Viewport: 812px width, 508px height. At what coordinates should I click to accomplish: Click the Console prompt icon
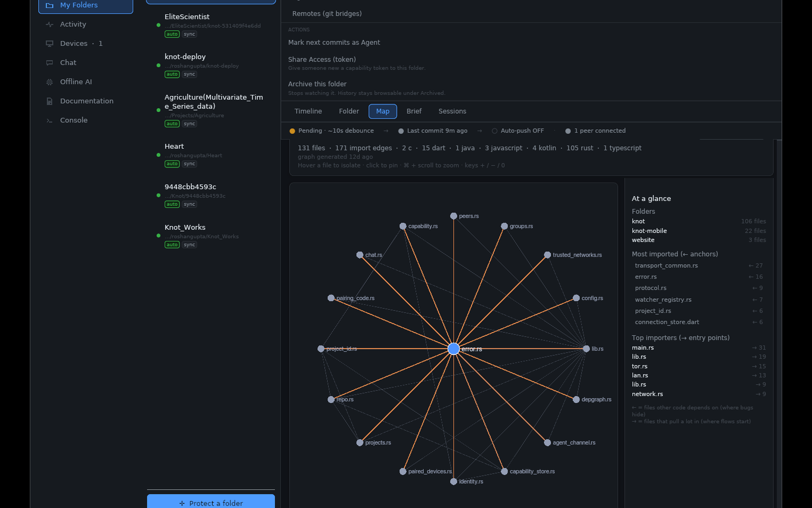(x=49, y=120)
